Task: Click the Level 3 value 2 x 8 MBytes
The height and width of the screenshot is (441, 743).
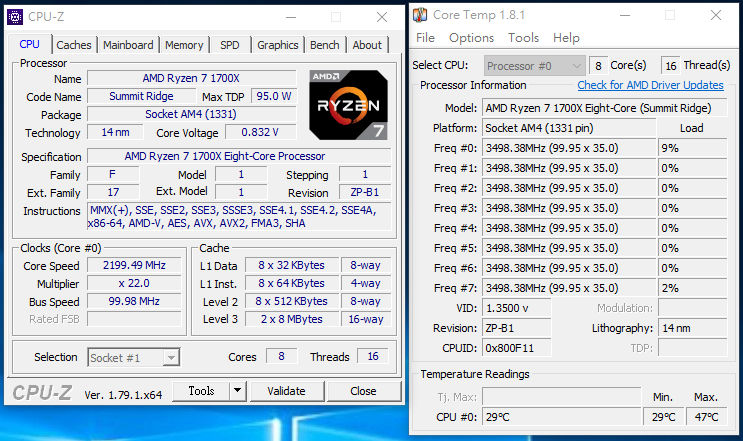Action: (291, 319)
